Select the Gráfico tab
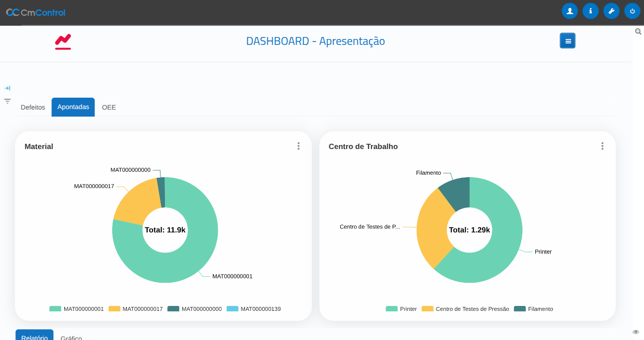Image resolution: width=644 pixels, height=340 pixels. click(71, 338)
